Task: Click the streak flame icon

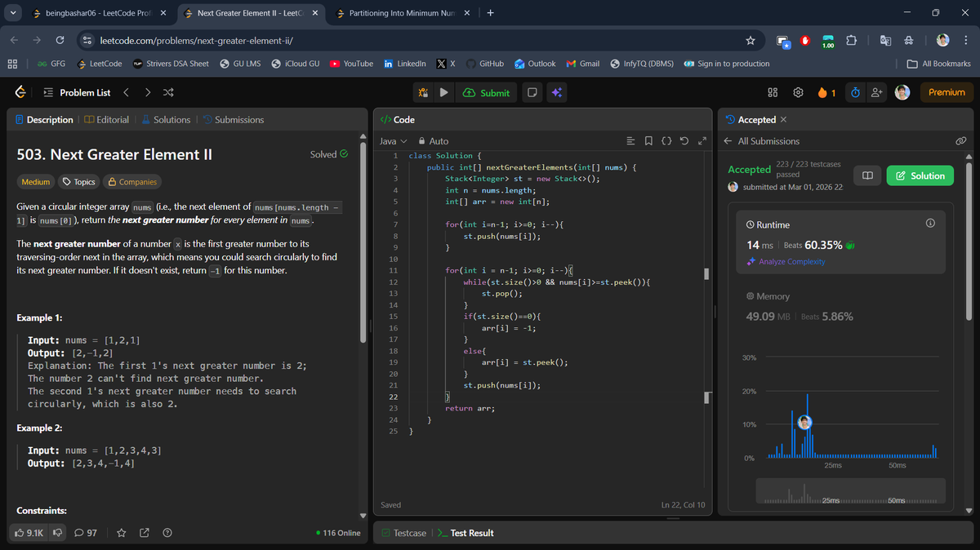Action: point(822,92)
